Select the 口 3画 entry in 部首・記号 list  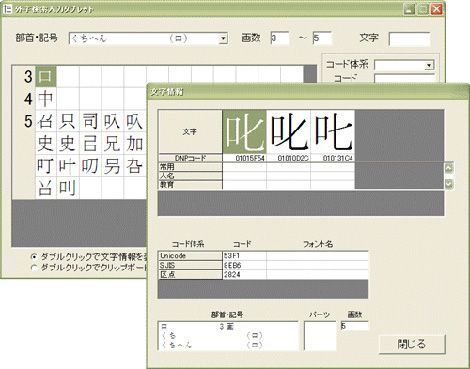[x=228, y=327]
